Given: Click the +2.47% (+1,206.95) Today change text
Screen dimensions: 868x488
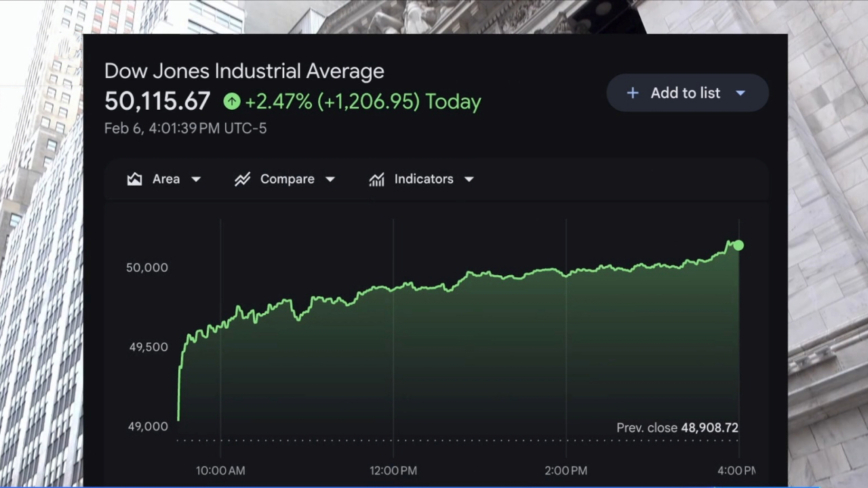Looking at the screenshot, I should tap(363, 101).
